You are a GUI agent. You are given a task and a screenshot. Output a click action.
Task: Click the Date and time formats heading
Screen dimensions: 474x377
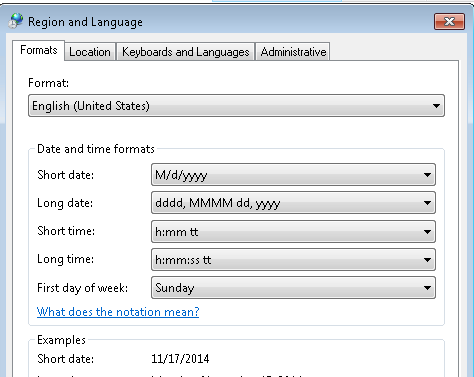96,149
